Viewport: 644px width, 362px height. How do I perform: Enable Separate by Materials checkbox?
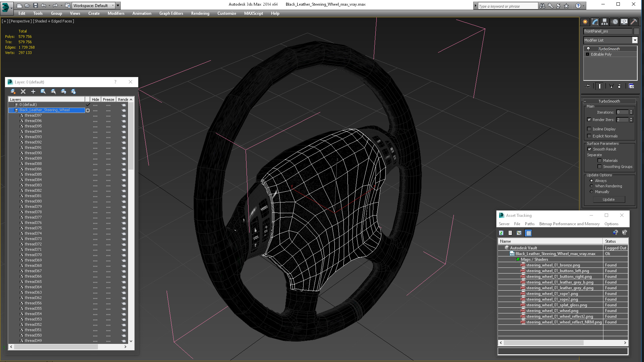pyautogui.click(x=599, y=161)
